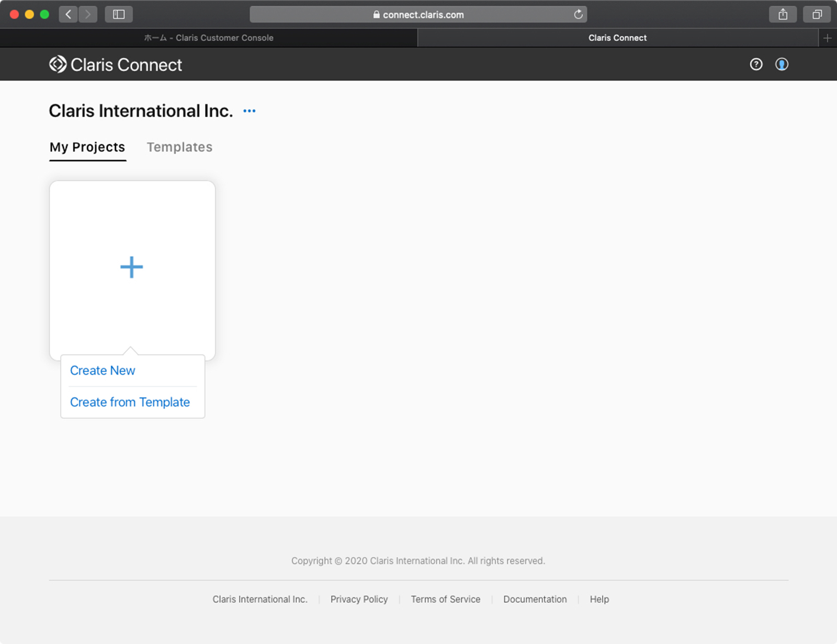This screenshot has height=644, width=837.
Task: Switch to the Templates tab
Action: coord(179,147)
